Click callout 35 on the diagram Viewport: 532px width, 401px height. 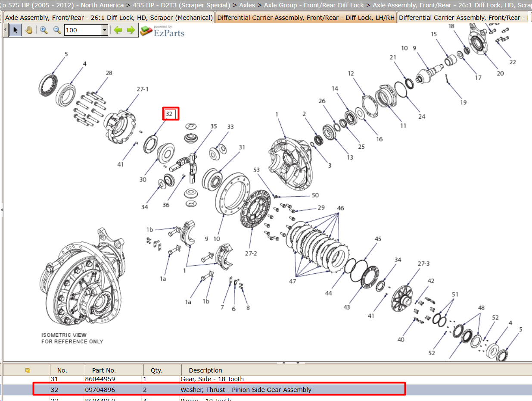coord(214,126)
